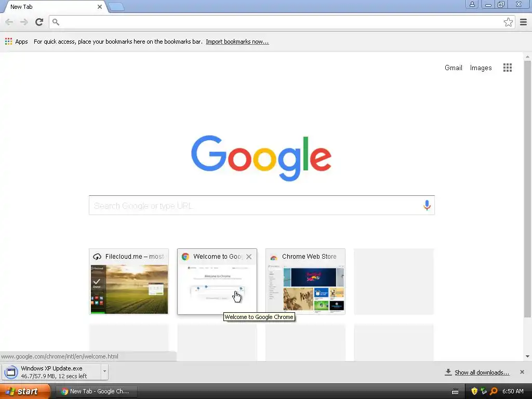Open a new tab with the new-tab button
Viewport: 532px width, 399px height.
click(116, 7)
